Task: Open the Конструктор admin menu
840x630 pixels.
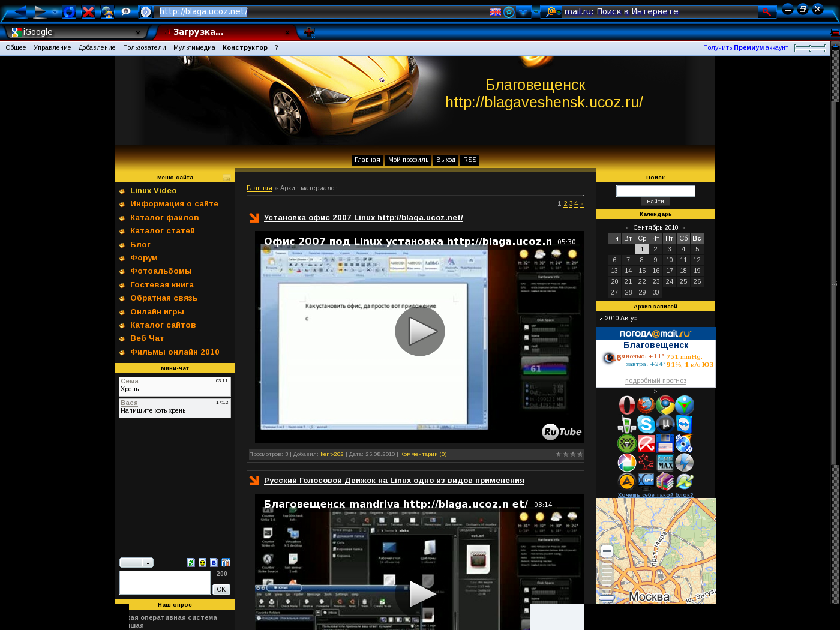Action: click(245, 47)
